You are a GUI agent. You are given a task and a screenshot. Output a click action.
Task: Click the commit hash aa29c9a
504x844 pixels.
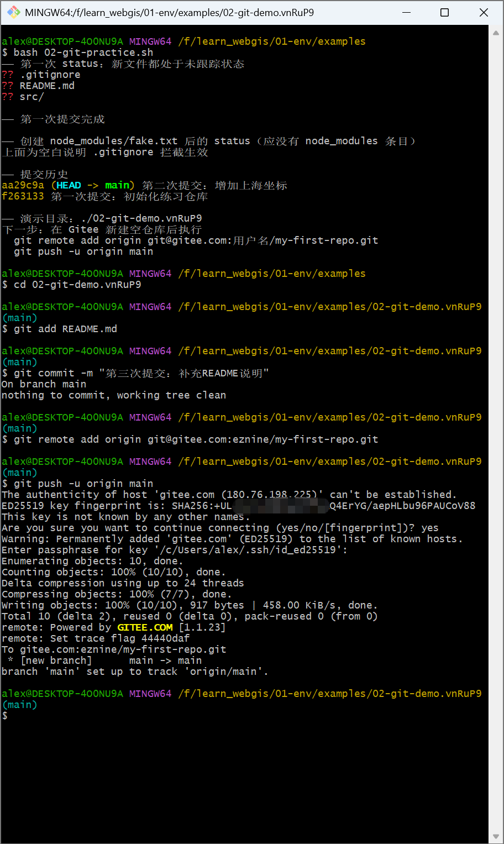(23, 185)
